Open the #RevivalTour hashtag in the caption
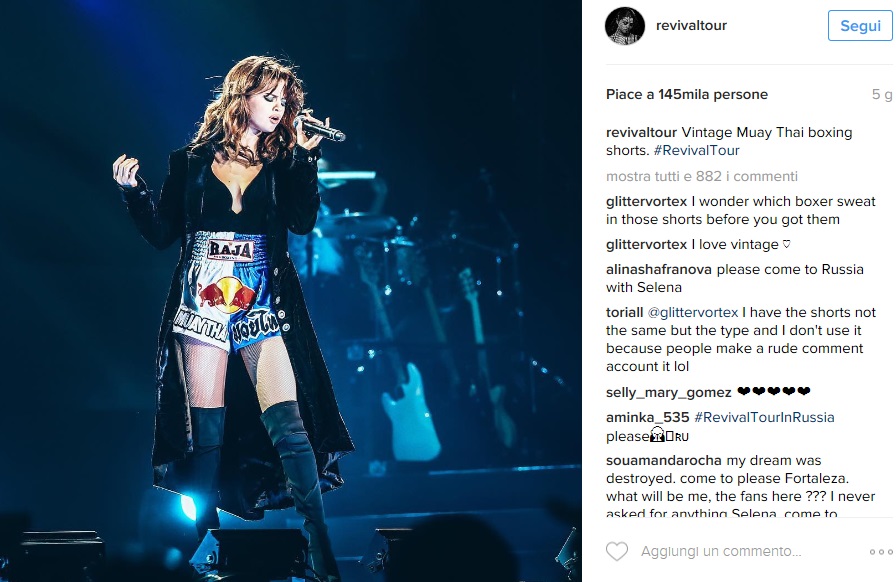896x582 pixels. [697, 150]
